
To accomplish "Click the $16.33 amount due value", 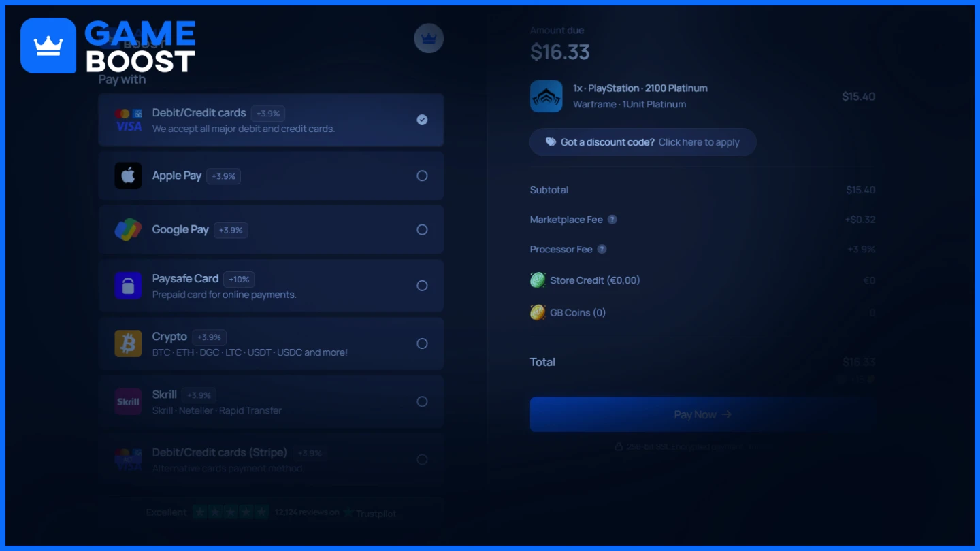I will [559, 52].
